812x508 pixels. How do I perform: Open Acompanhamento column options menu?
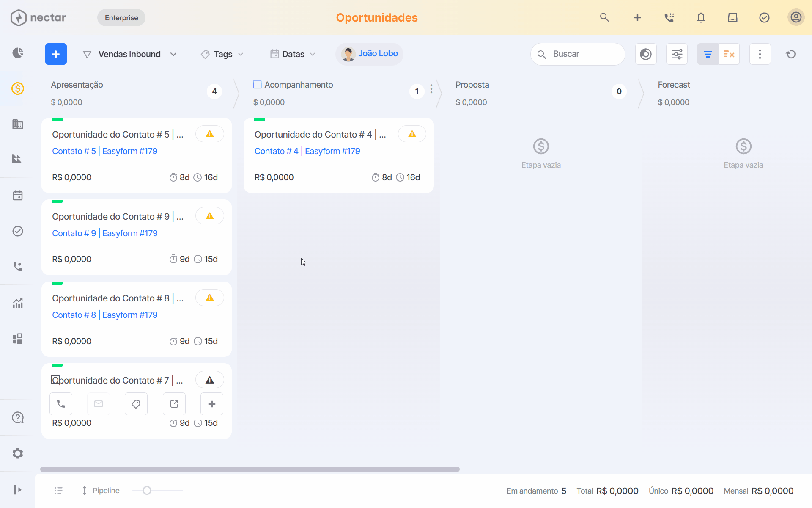(x=431, y=89)
